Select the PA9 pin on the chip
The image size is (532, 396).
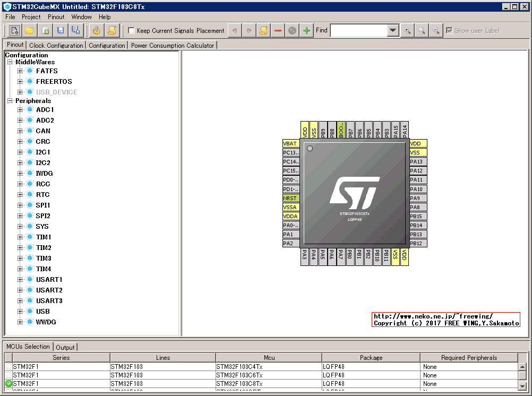coord(418,198)
